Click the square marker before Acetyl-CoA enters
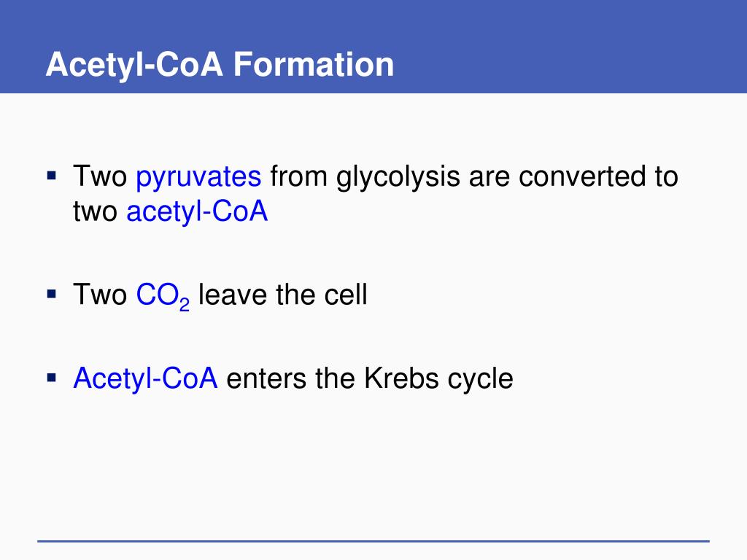Image resolution: width=747 pixels, height=560 pixels. (x=52, y=378)
